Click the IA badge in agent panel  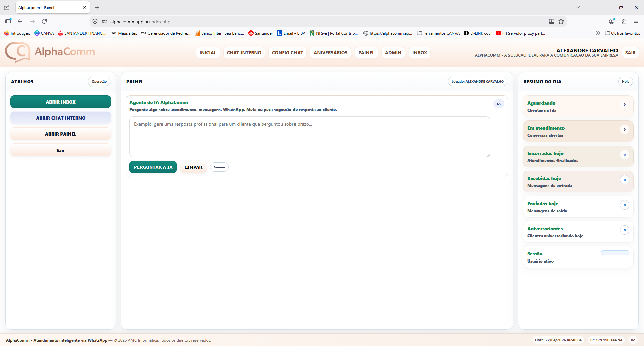[x=498, y=104]
